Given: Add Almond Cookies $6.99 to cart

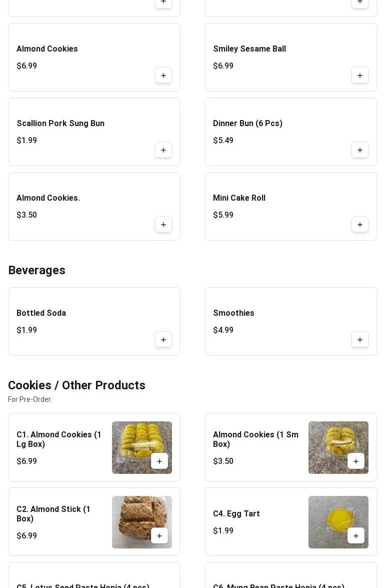Looking at the screenshot, I should [x=163, y=76].
